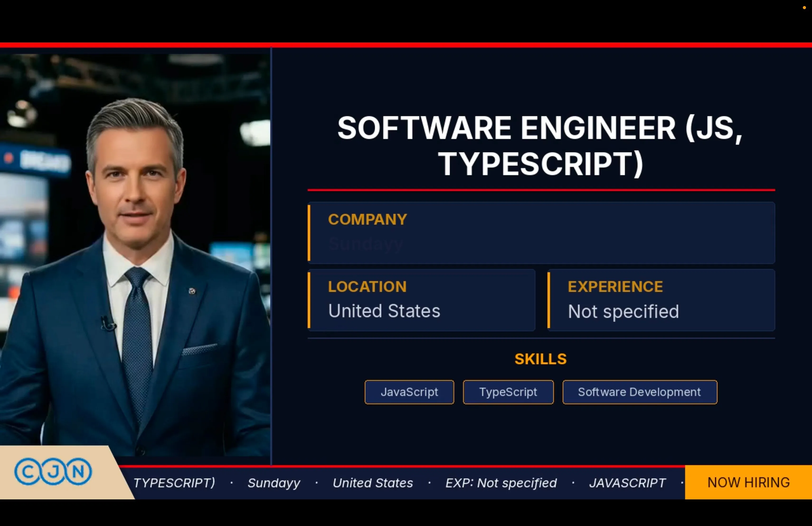The width and height of the screenshot is (812, 526).
Task: Click the SKILLS heading
Action: (x=540, y=359)
